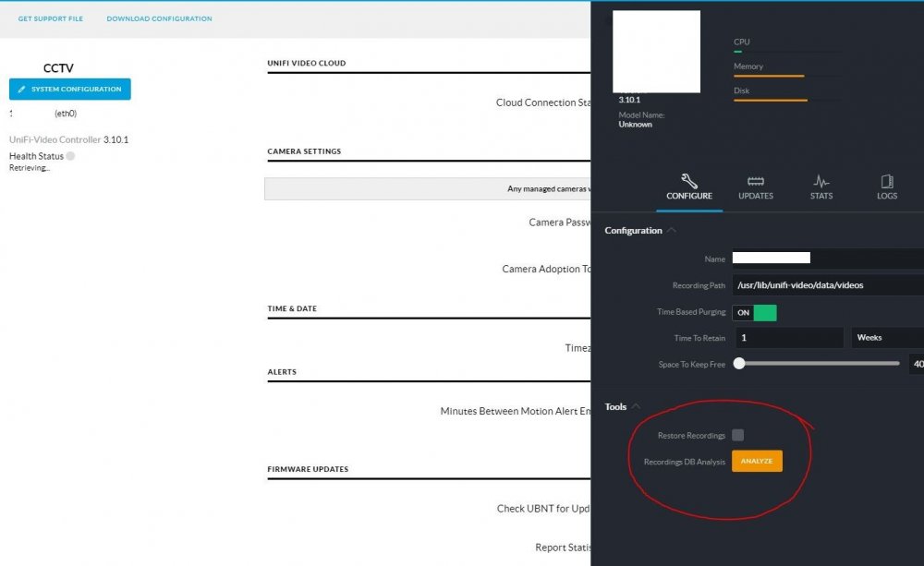The image size is (924, 566).
Task: Click the ALERTS heading
Action: coord(282,372)
